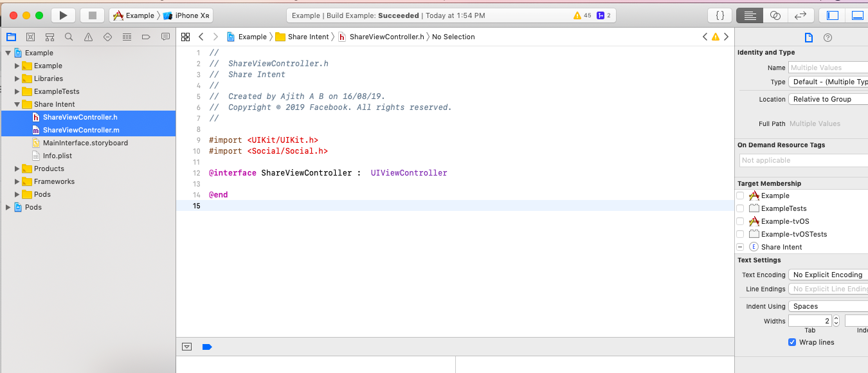Click the Share Intent breadcrumb item

click(x=308, y=37)
